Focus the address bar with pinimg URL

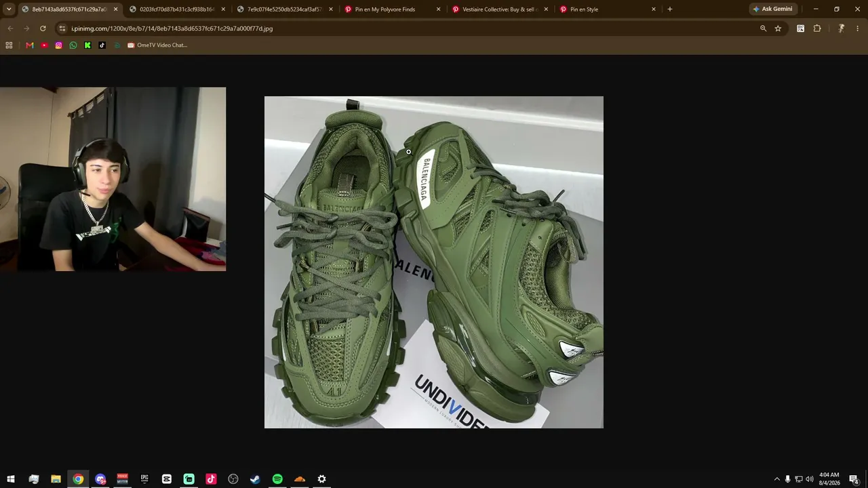407,28
